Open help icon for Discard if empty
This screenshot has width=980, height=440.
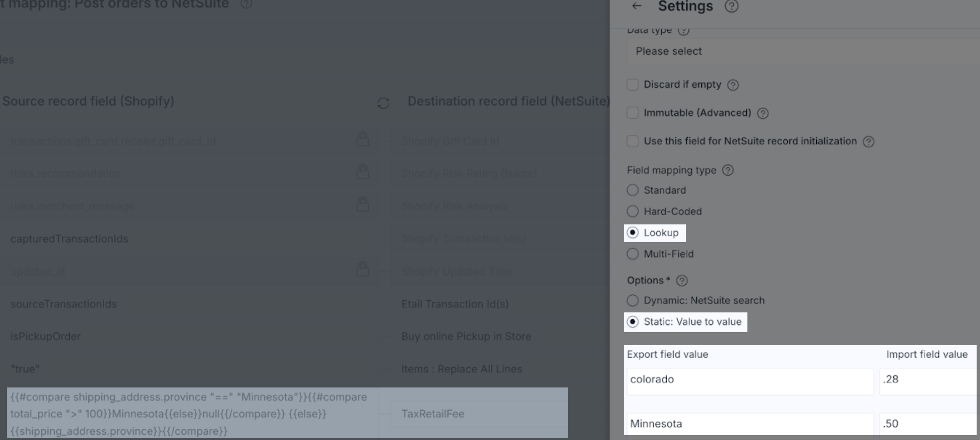(x=733, y=85)
